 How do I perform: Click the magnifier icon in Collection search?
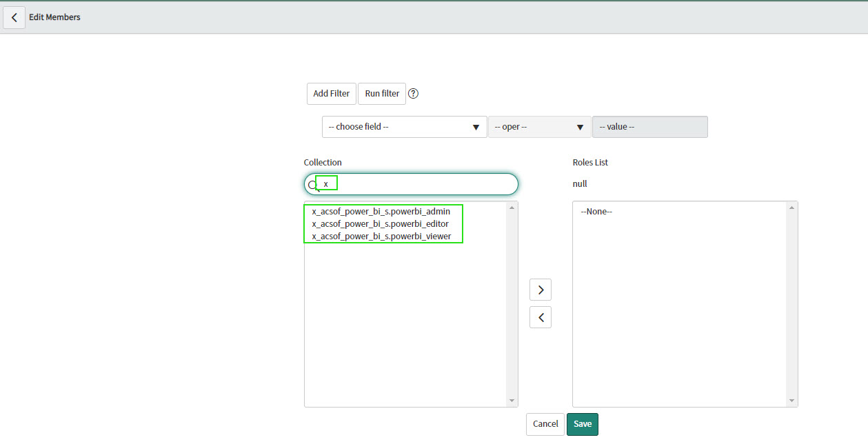click(312, 185)
